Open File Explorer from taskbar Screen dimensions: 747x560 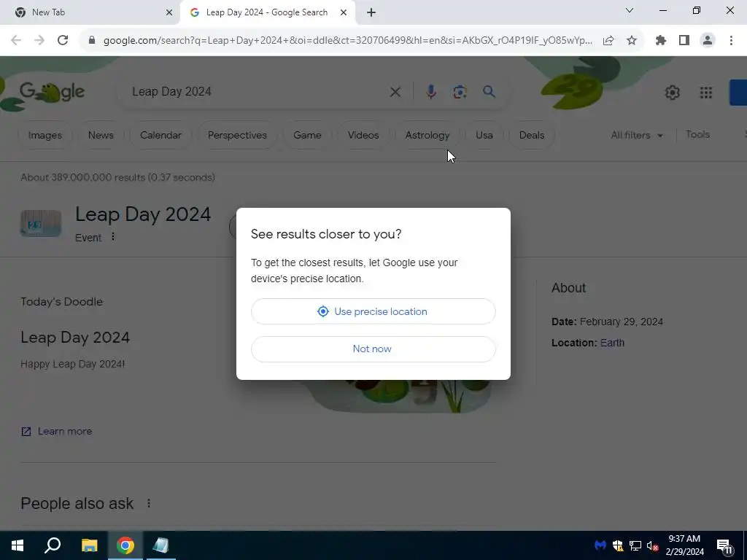[x=89, y=545]
